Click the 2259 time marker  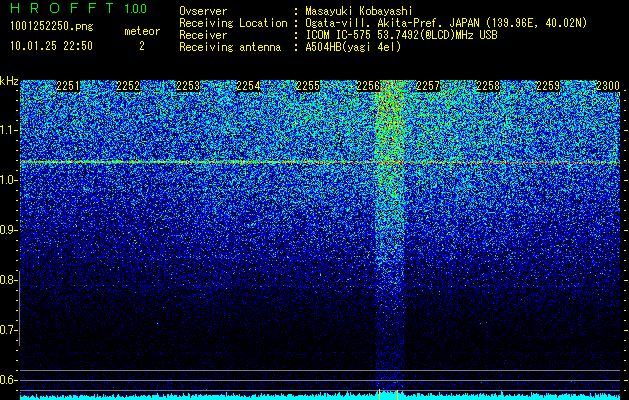coord(548,86)
